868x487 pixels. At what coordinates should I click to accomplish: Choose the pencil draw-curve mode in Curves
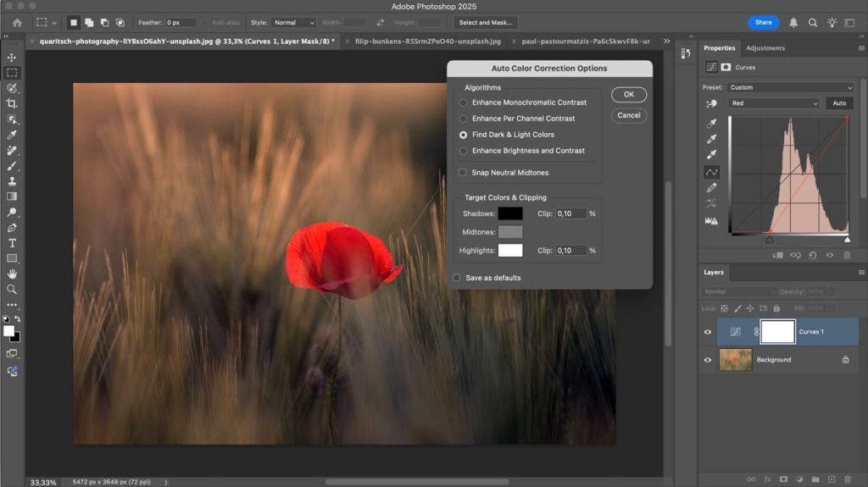(712, 188)
